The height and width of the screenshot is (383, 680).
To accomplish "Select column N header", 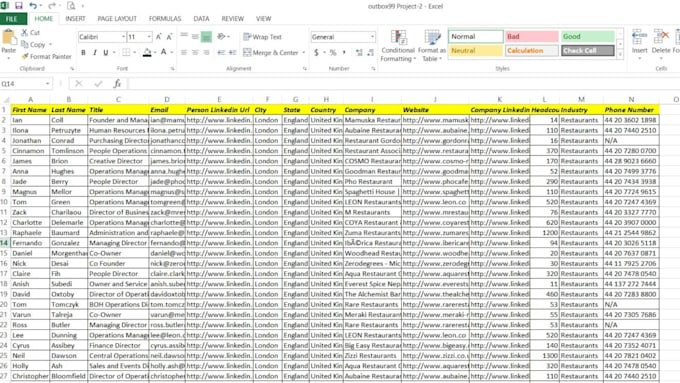I will (631, 99).
